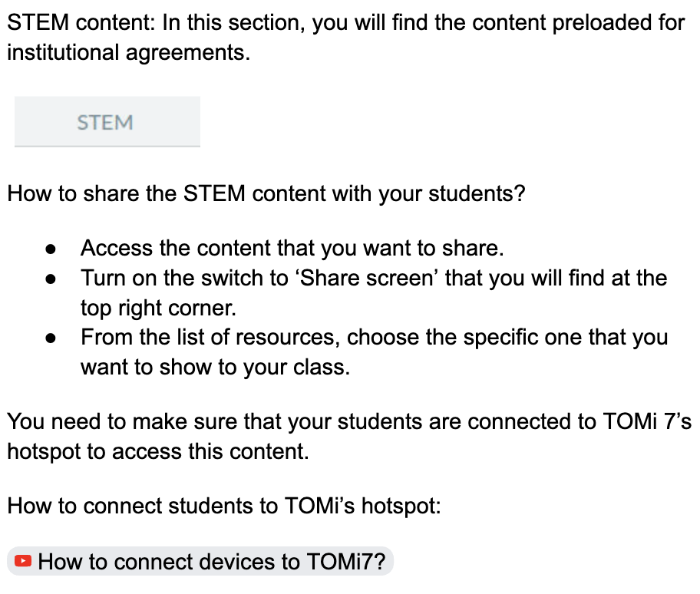
Task: Click the words "STEM content:" in the intro
Action: 81,23
